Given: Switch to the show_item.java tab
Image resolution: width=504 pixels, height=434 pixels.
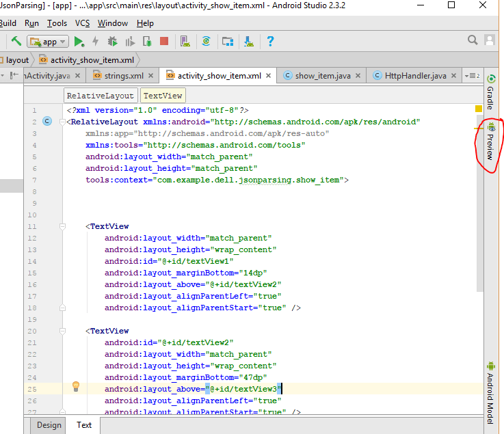Looking at the screenshot, I should [322, 76].
